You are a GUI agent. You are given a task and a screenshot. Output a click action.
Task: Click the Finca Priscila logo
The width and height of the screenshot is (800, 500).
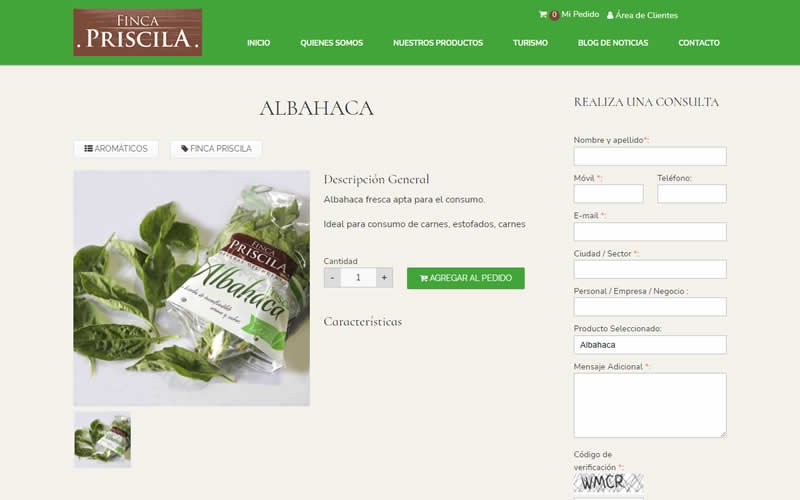pyautogui.click(x=138, y=32)
